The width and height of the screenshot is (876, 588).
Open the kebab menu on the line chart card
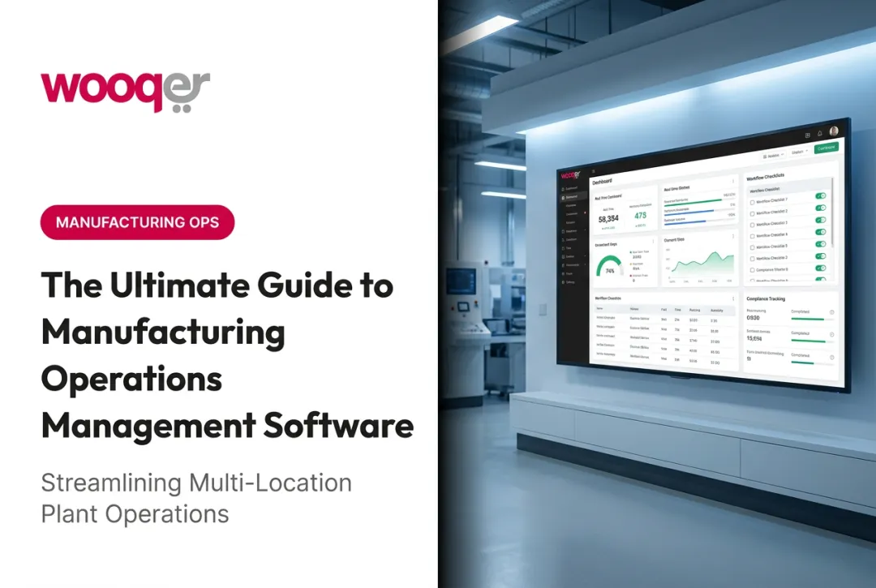[733, 236]
